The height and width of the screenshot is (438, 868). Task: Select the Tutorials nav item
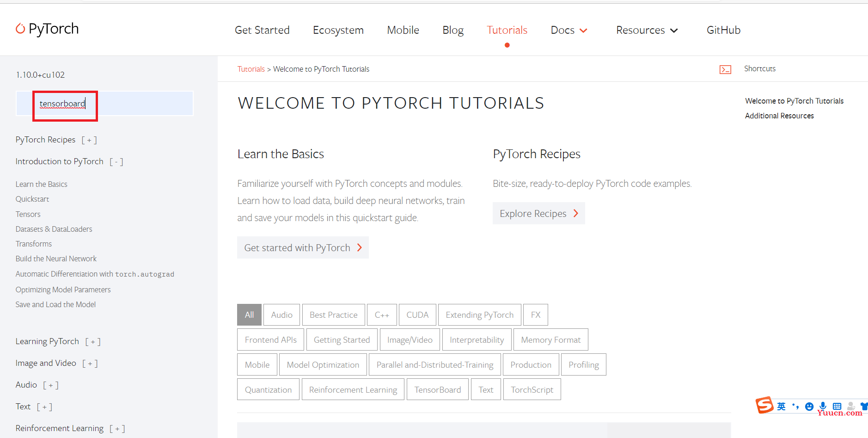tap(507, 30)
